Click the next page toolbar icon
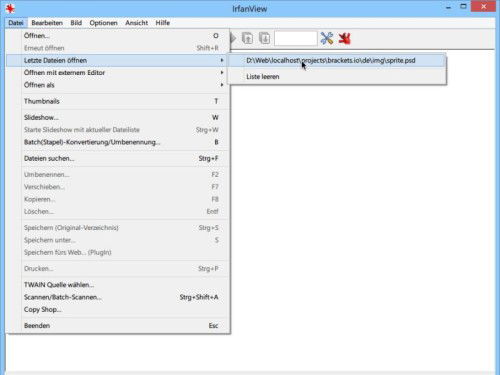This screenshot has width=500, height=375. click(x=265, y=38)
